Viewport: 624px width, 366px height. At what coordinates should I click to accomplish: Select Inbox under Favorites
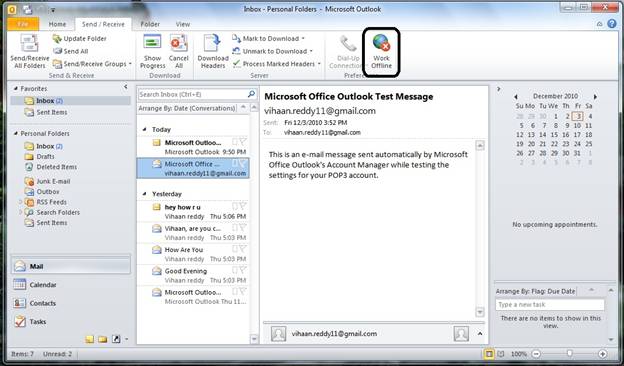[70, 101]
